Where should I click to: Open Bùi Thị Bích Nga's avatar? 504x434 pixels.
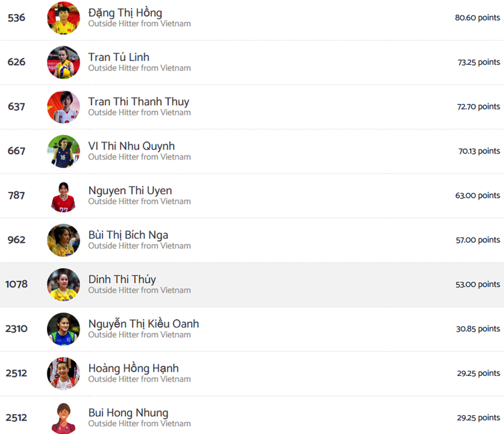click(63, 240)
